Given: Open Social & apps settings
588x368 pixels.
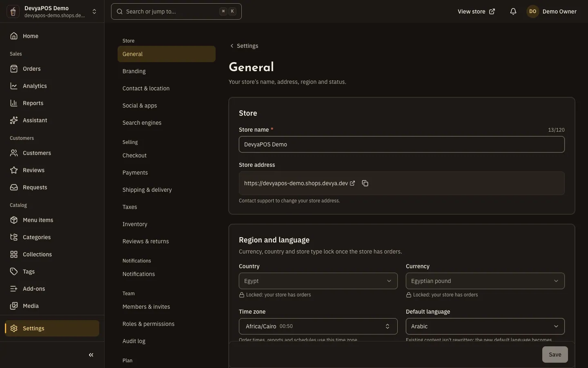Looking at the screenshot, I should [x=167, y=105].
